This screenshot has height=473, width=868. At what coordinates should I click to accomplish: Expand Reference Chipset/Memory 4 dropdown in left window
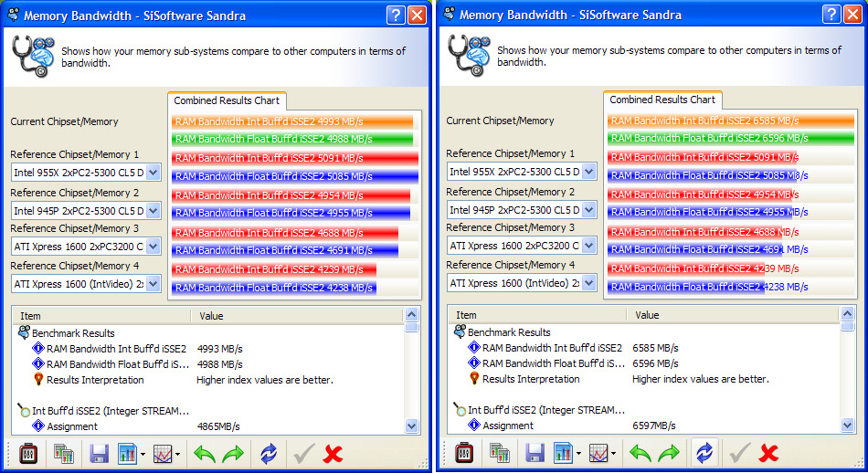tap(153, 283)
